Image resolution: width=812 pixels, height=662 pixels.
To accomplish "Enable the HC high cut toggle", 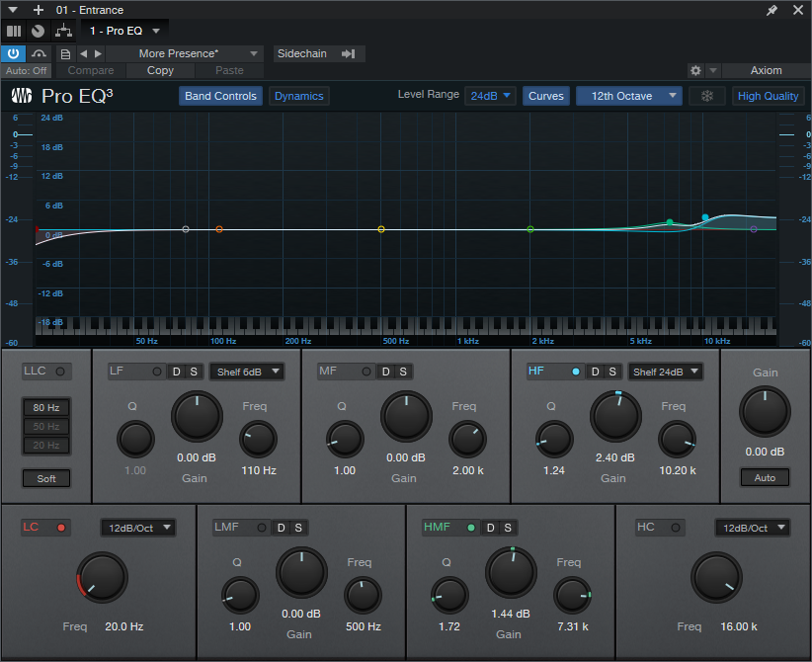I will 676,528.
